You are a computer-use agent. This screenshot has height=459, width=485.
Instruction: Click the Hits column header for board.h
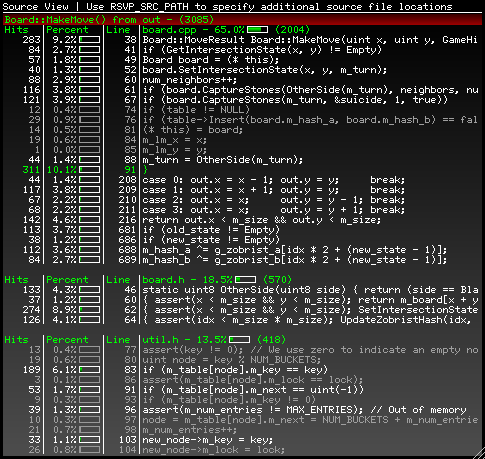click(16, 280)
